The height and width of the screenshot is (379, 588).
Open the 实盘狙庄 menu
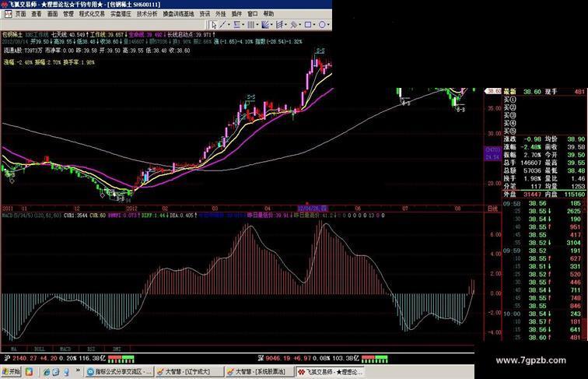click(121, 14)
